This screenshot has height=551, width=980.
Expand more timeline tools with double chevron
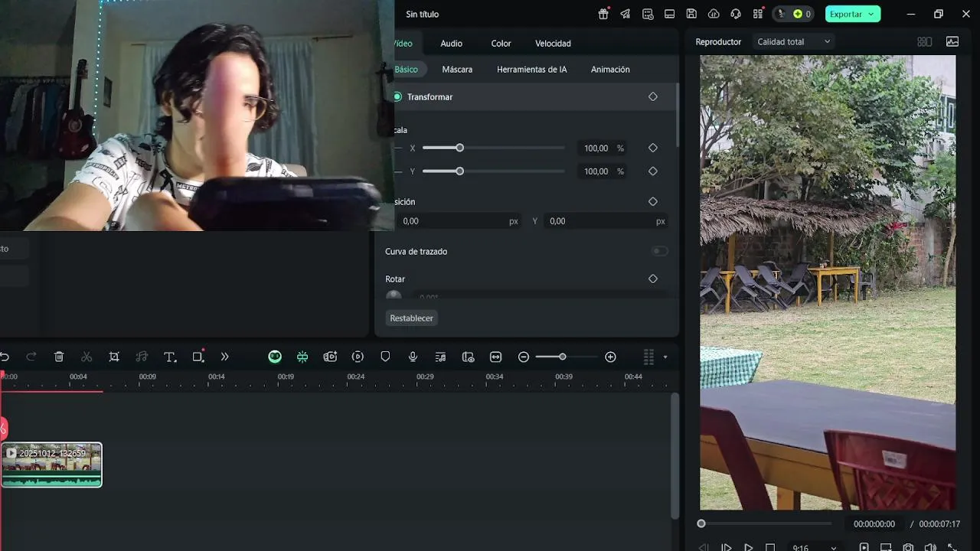[224, 357]
